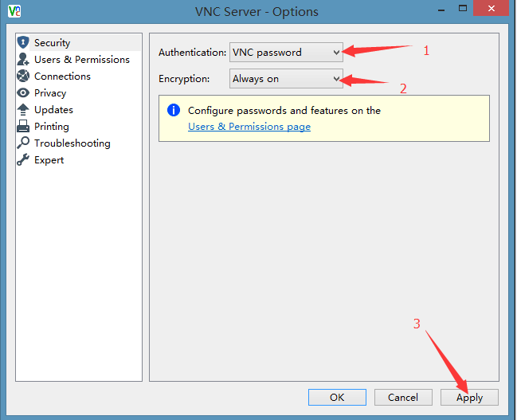Apply the security settings
The image size is (517, 420).
(469, 397)
